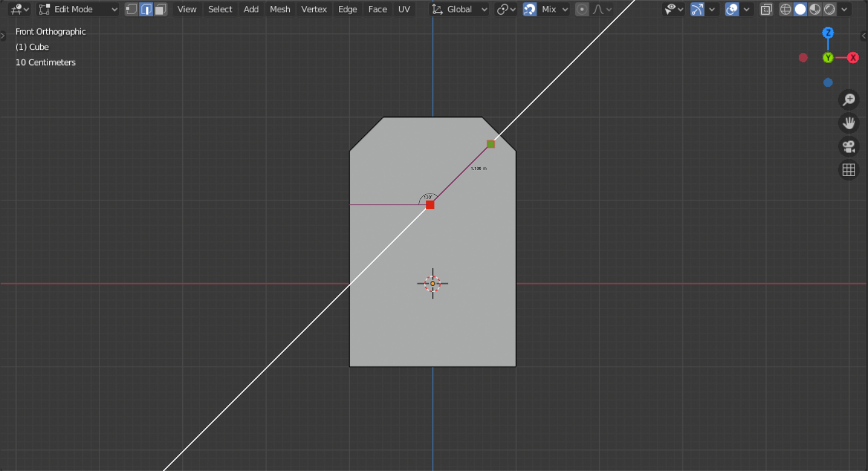The height and width of the screenshot is (471, 868).
Task: Click the Y axis gizmo handle
Action: (x=828, y=58)
